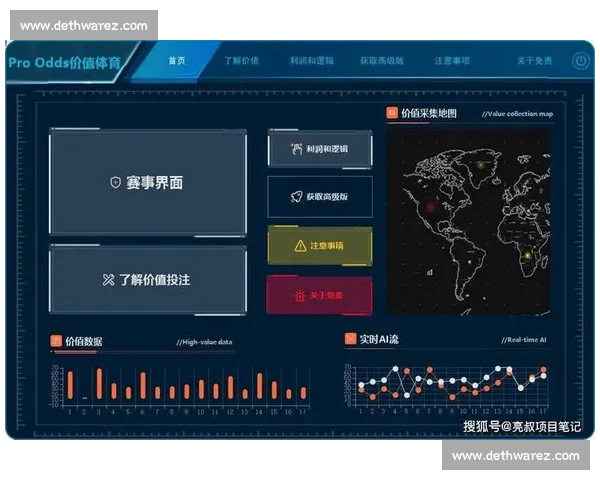
Task: Click the Pro Odds价值体育 logo title
Action: (65, 62)
